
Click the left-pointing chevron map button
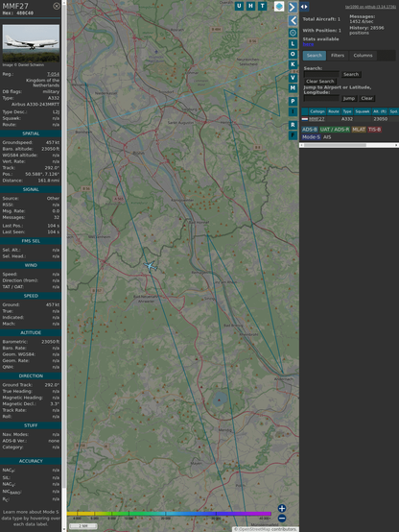[293, 20]
